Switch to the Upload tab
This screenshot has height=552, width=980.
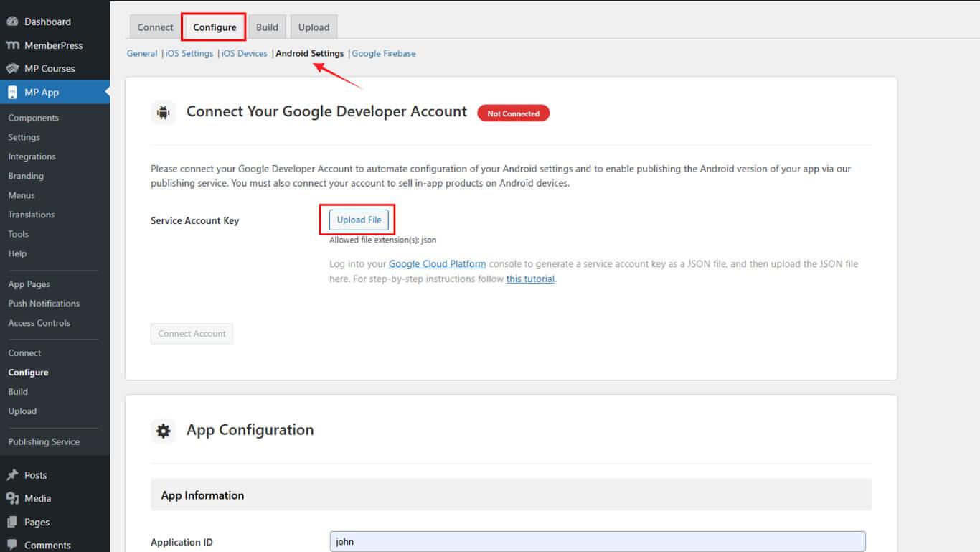click(x=314, y=27)
